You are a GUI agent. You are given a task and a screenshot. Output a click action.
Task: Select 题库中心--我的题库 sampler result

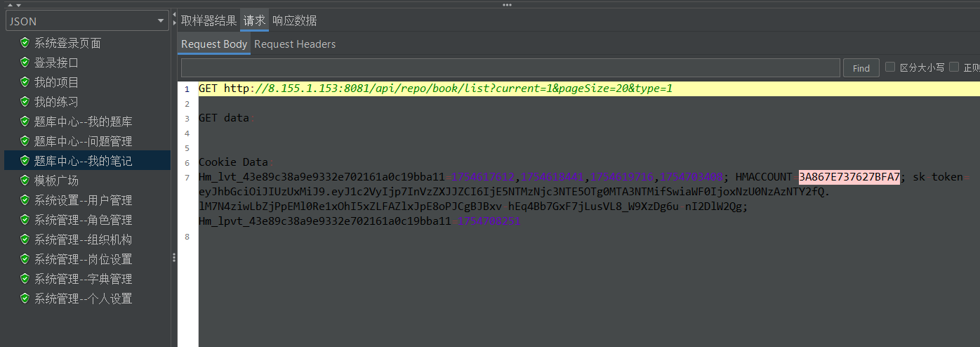(83, 122)
